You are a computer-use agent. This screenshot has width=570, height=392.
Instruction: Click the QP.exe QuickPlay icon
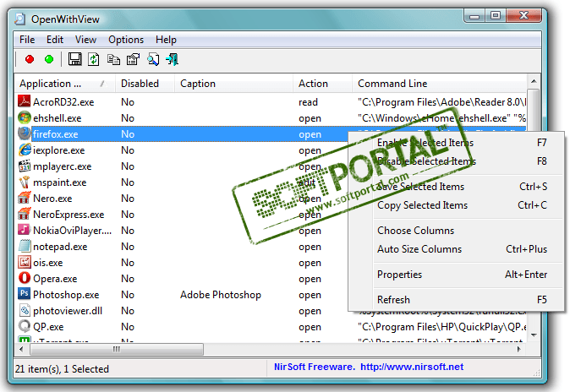(x=24, y=326)
